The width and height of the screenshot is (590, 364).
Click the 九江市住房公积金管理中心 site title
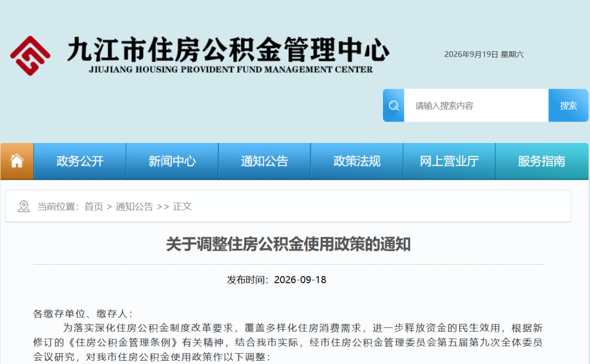click(228, 50)
